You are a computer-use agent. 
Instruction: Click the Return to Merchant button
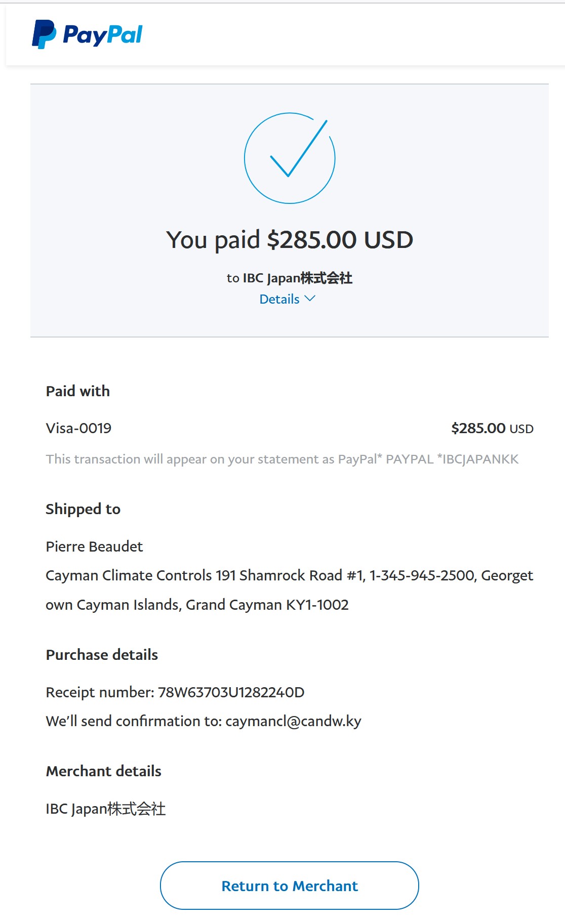290,886
